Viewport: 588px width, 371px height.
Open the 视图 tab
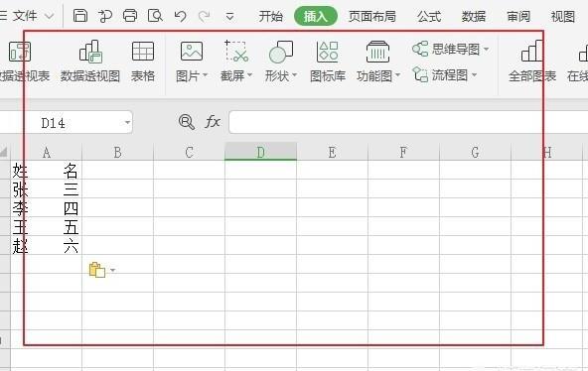(562, 16)
